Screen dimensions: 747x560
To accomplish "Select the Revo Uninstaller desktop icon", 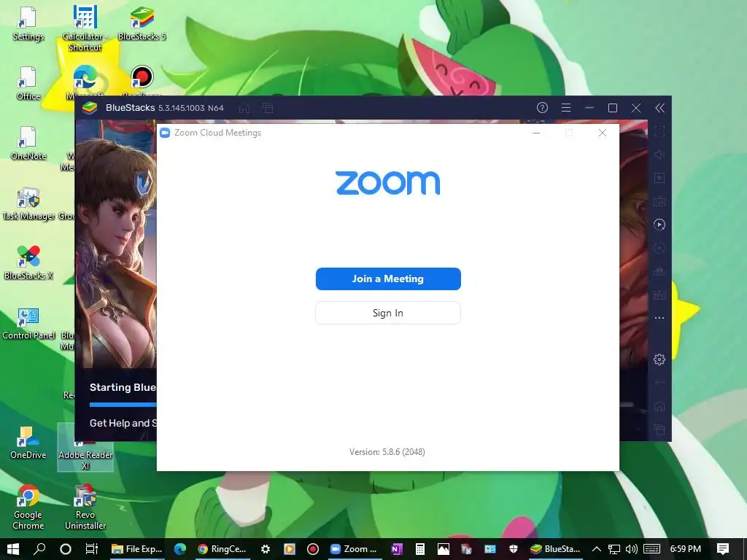I will pyautogui.click(x=85, y=507).
